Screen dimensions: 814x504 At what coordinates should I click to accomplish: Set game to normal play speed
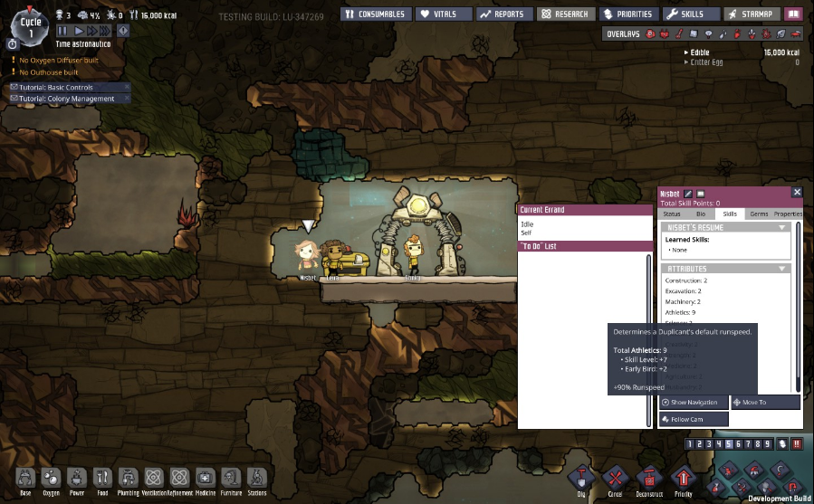click(79, 31)
